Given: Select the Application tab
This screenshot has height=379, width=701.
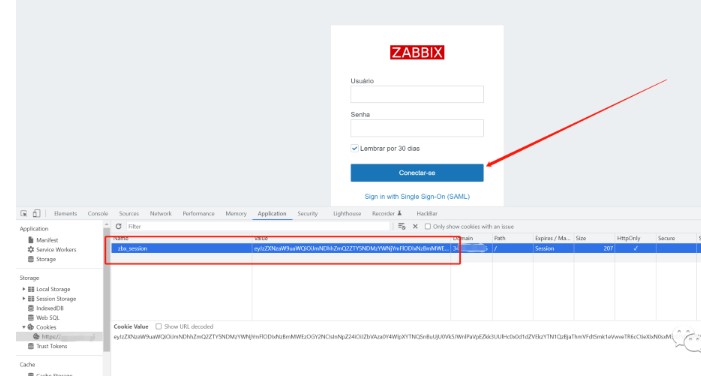Looking at the screenshot, I should coord(272,214).
